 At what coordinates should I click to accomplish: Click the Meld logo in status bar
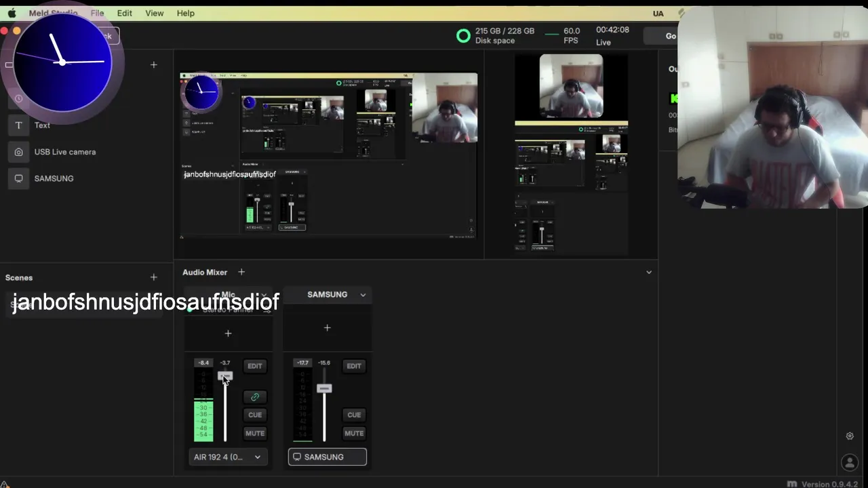coord(791,484)
